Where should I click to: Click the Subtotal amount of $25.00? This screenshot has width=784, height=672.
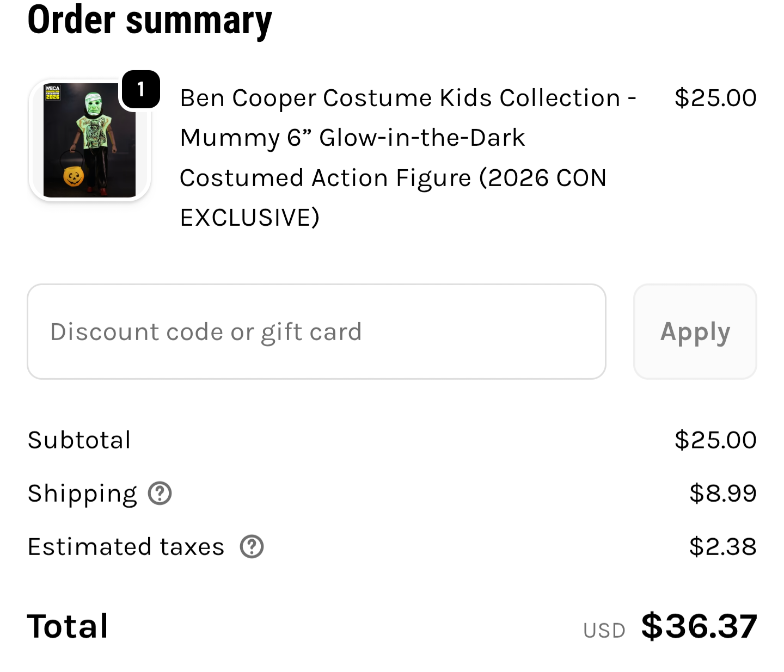715,440
